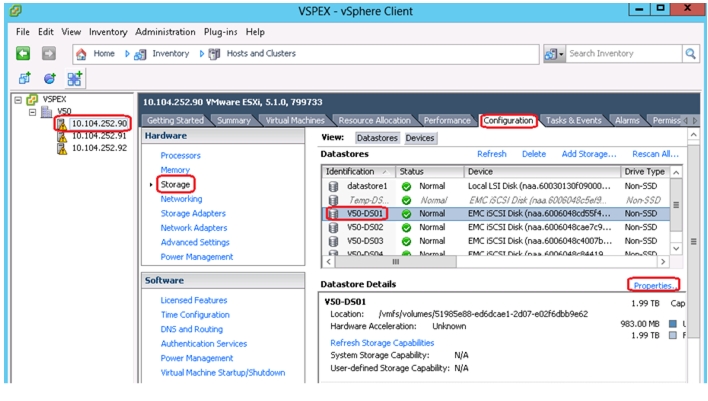Click the Refresh datastores link

(492, 154)
